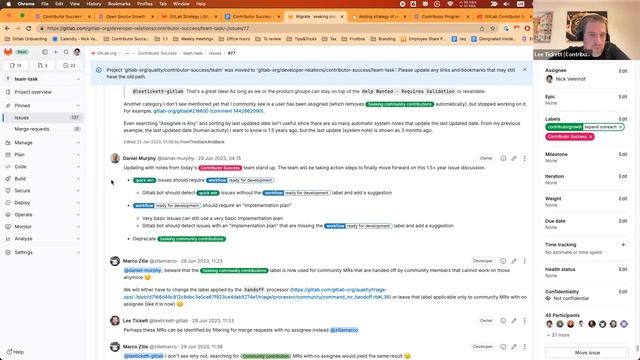
Task: Open more actions on Marco Zille's 11:23 comment
Action: [524, 261]
